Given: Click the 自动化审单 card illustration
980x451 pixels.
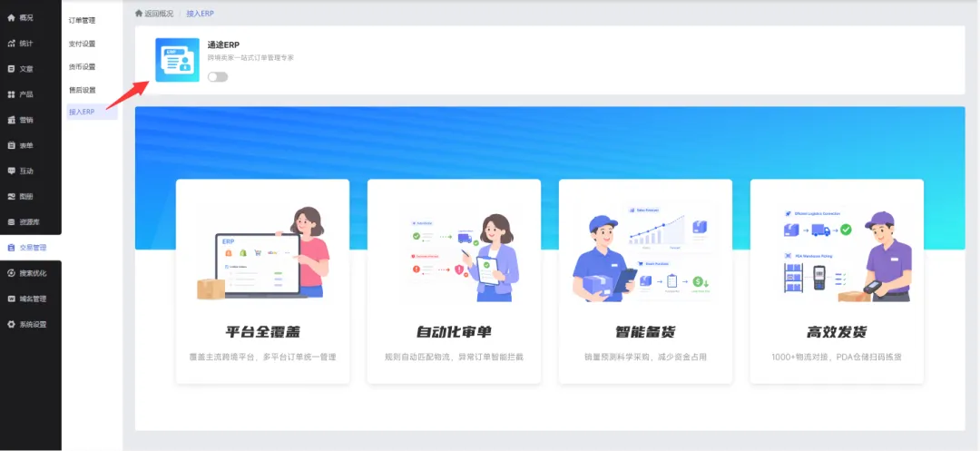Looking at the screenshot, I should [463, 258].
